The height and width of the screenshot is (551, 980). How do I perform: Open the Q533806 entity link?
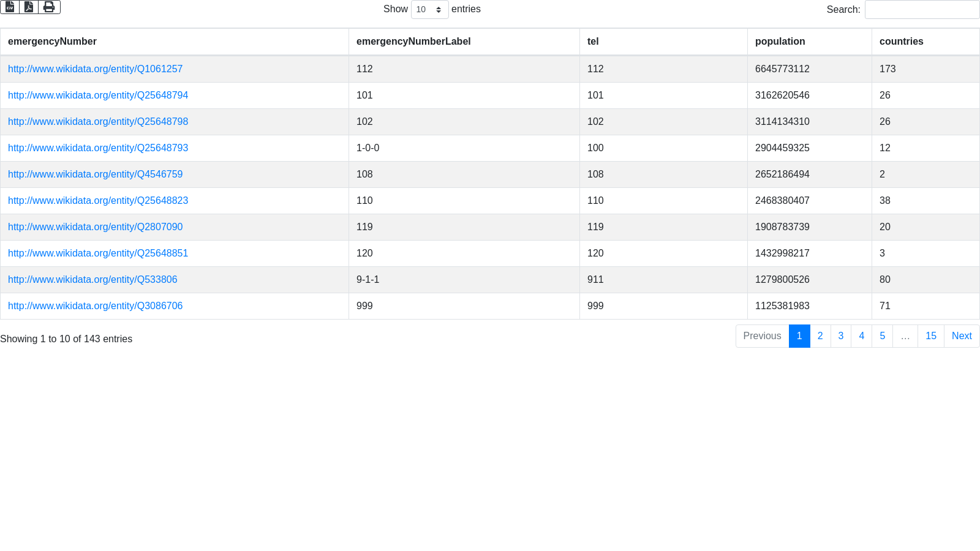[92, 280]
